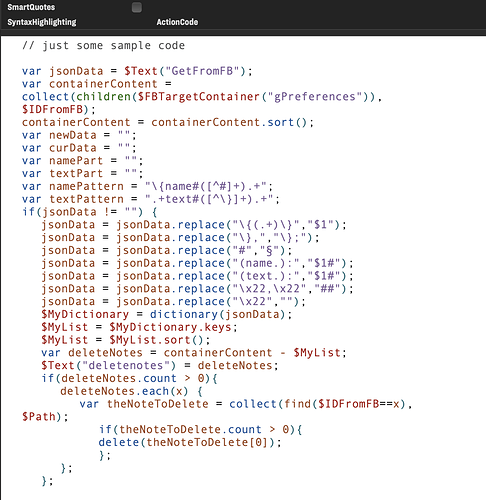Click the textPattern regex string

209,199
